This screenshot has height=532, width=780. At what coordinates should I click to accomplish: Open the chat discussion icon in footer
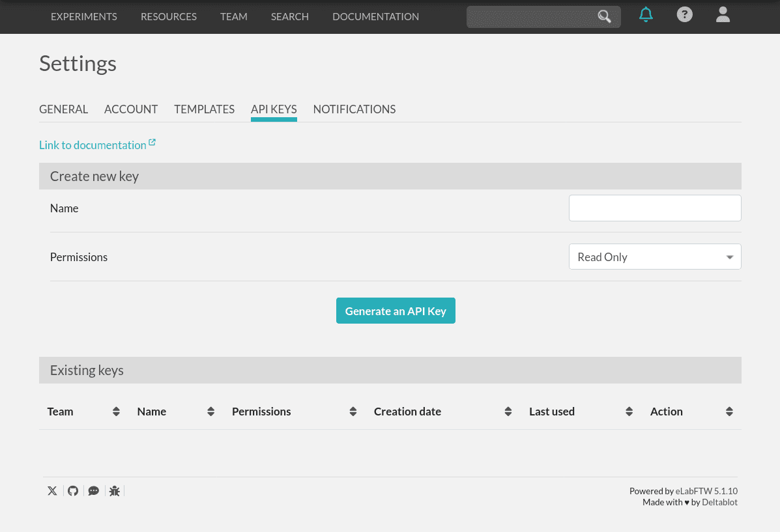pos(93,490)
